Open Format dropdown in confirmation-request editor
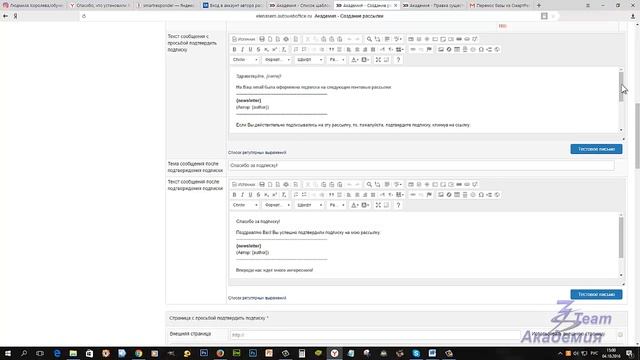Viewport: 640px width, 360px height. 277,60
